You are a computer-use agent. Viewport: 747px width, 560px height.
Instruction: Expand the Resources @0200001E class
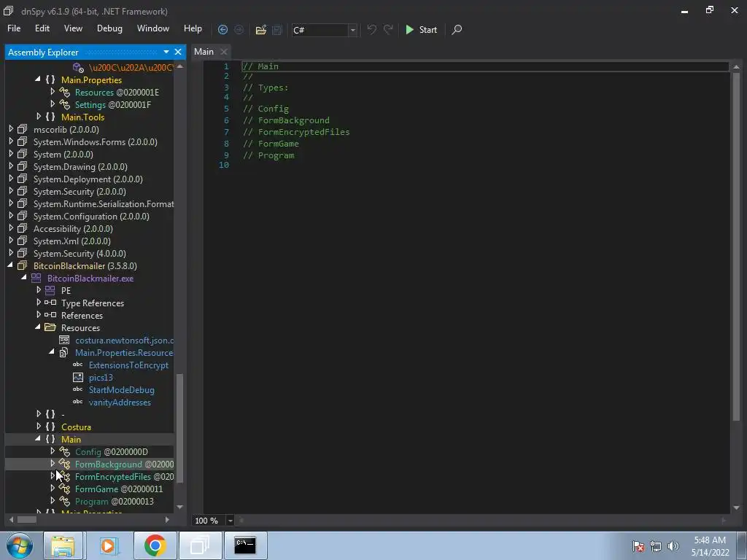(x=53, y=91)
